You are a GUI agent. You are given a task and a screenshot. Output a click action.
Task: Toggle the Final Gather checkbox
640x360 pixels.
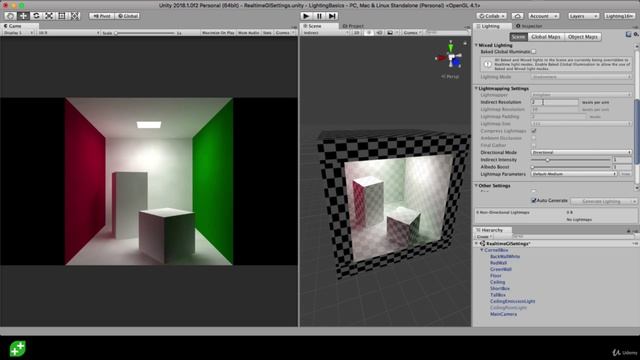pos(533,145)
